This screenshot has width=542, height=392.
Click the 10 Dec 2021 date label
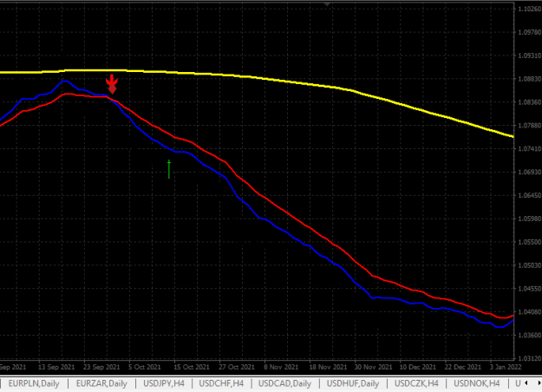(x=418, y=367)
